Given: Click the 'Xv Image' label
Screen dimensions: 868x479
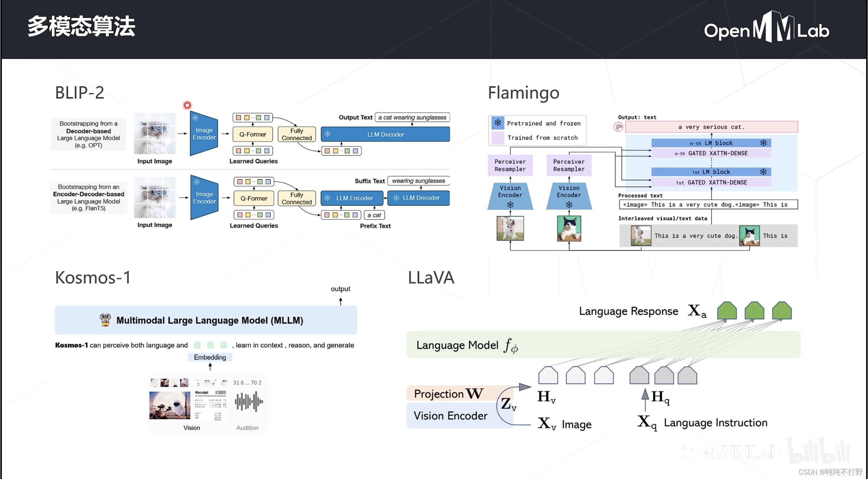Looking at the screenshot, I should point(565,424).
